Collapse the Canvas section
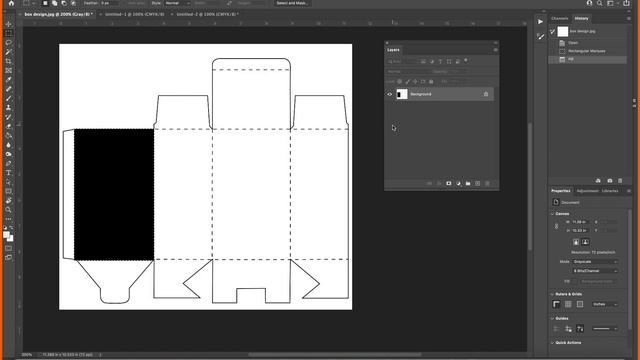This screenshot has width=640, height=360. tap(553, 214)
